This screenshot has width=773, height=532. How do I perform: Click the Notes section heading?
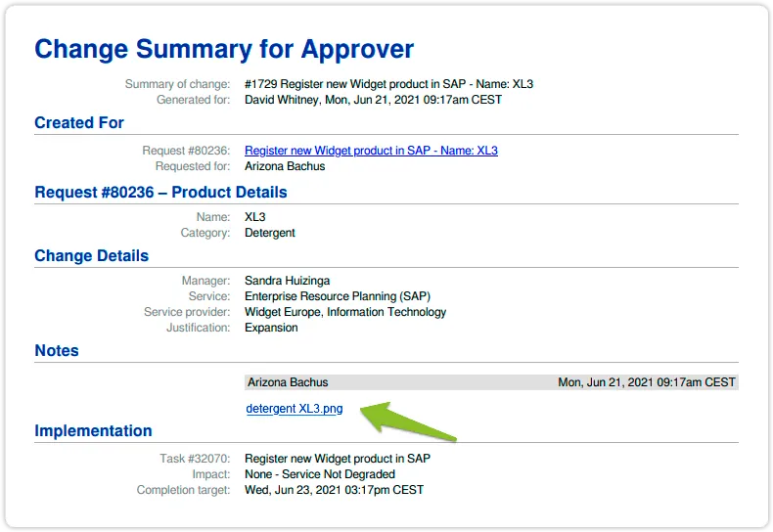tap(57, 351)
